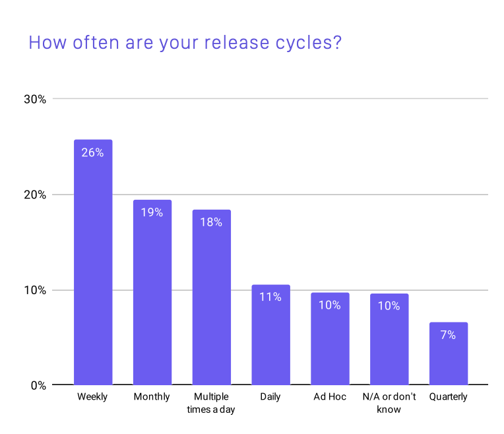Click the 26% data label
The height and width of the screenshot is (434, 504).
(93, 152)
